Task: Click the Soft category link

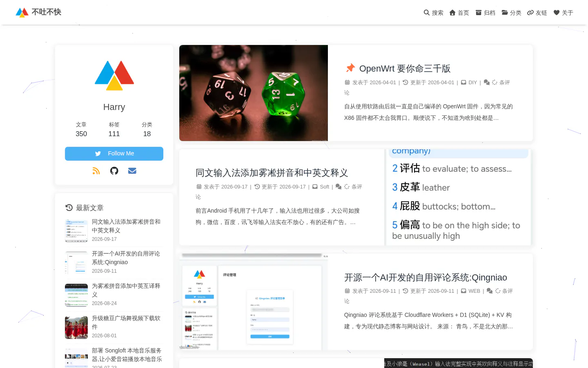Action: [325, 187]
